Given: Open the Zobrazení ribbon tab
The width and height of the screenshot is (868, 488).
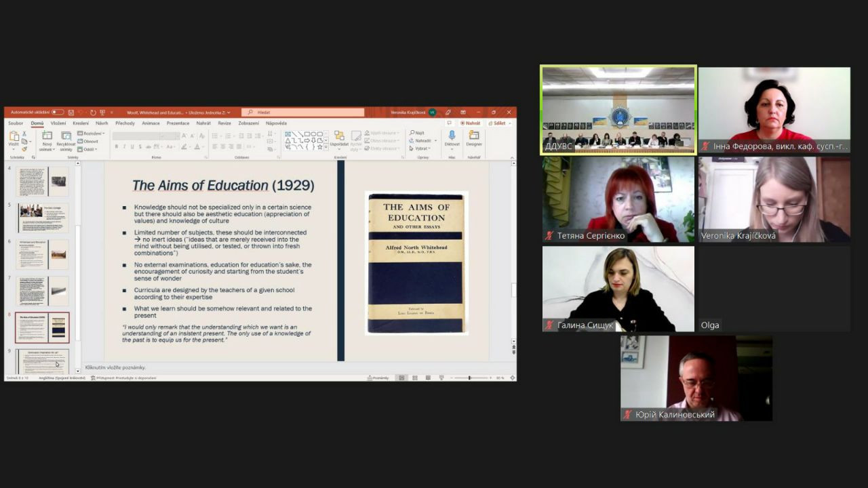Looking at the screenshot, I should tap(248, 123).
